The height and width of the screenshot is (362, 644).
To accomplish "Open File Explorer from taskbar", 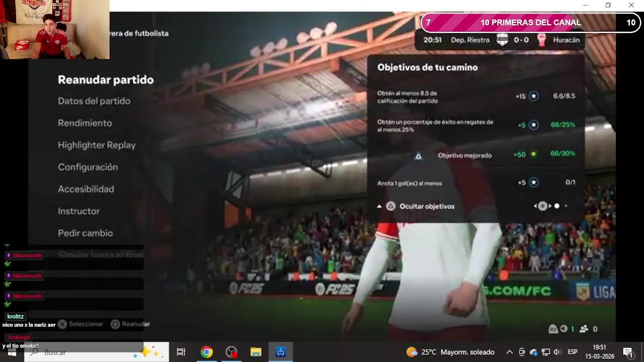I will [256, 352].
